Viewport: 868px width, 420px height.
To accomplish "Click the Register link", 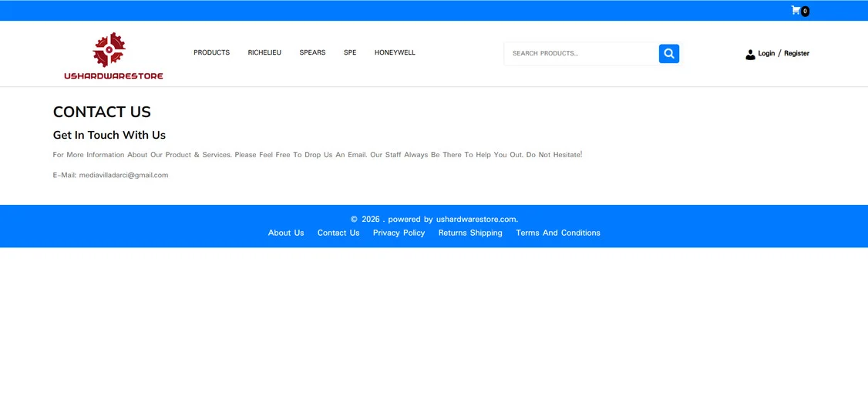I will 796,53.
